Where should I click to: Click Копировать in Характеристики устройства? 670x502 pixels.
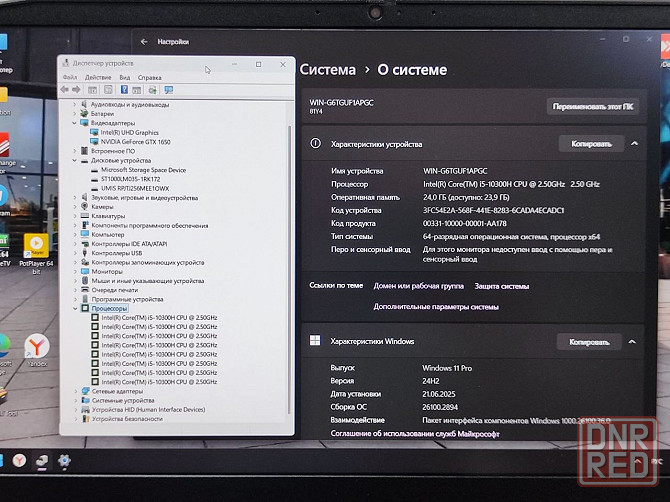pyautogui.click(x=591, y=144)
